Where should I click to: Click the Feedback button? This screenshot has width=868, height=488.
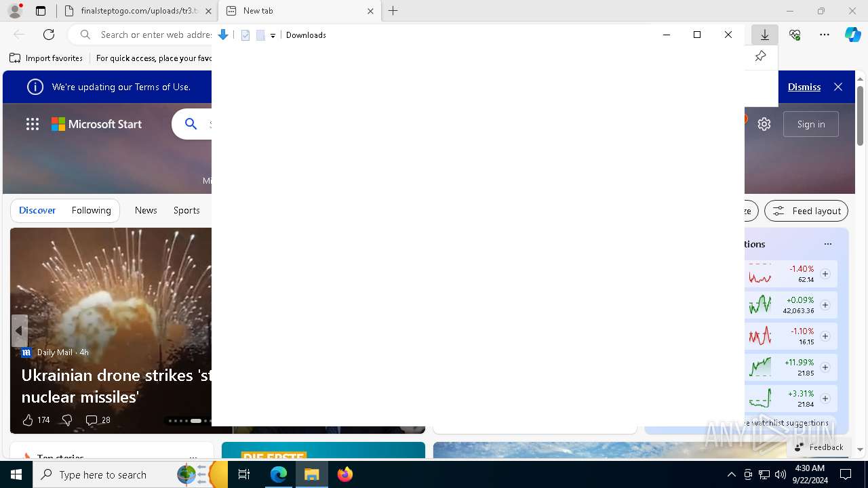pos(818,447)
